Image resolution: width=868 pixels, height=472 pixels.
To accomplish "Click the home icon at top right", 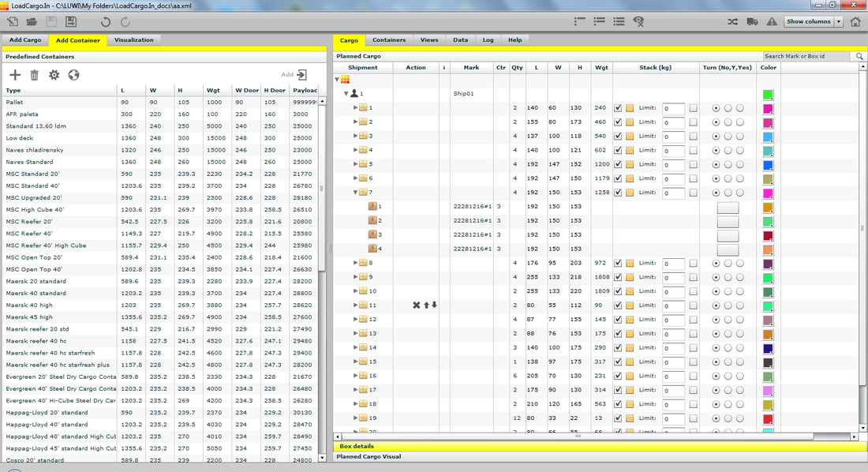I will 855,21.
